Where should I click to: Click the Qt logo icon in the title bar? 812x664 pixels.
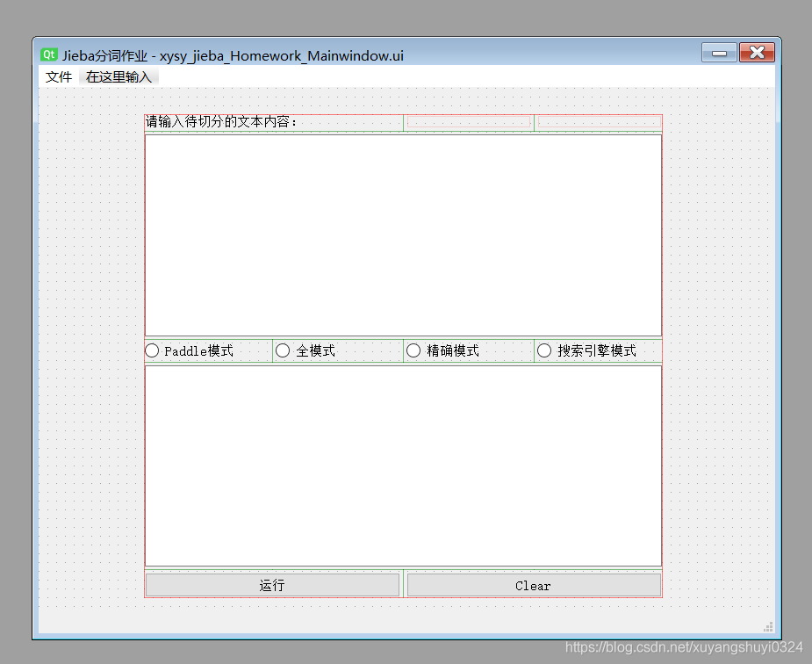tap(49, 54)
